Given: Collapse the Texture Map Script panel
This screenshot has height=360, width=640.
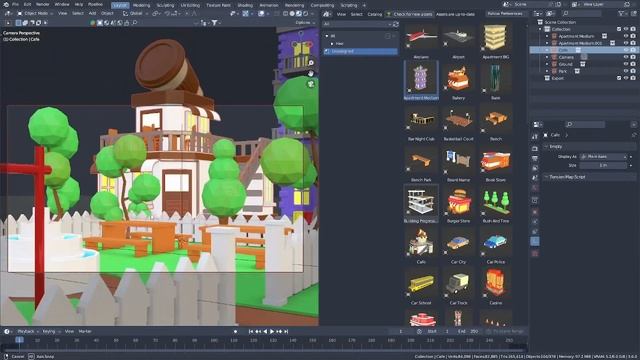Looking at the screenshot, I should tap(547, 177).
